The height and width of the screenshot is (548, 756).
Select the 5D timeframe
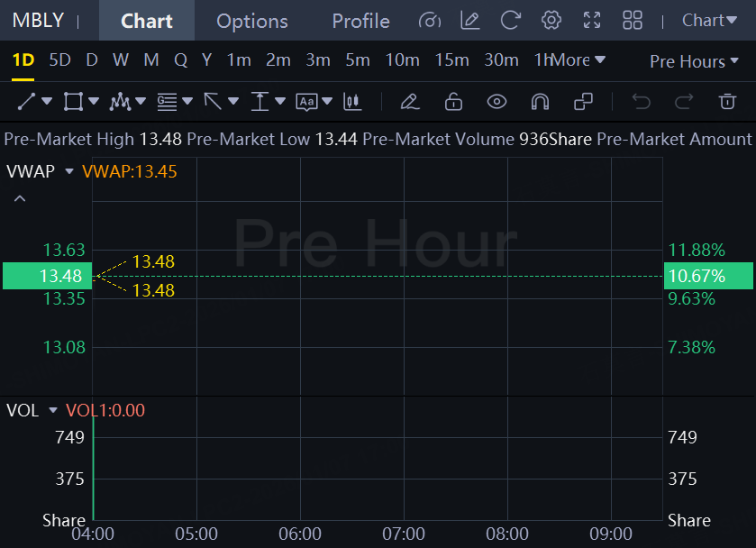click(x=59, y=59)
